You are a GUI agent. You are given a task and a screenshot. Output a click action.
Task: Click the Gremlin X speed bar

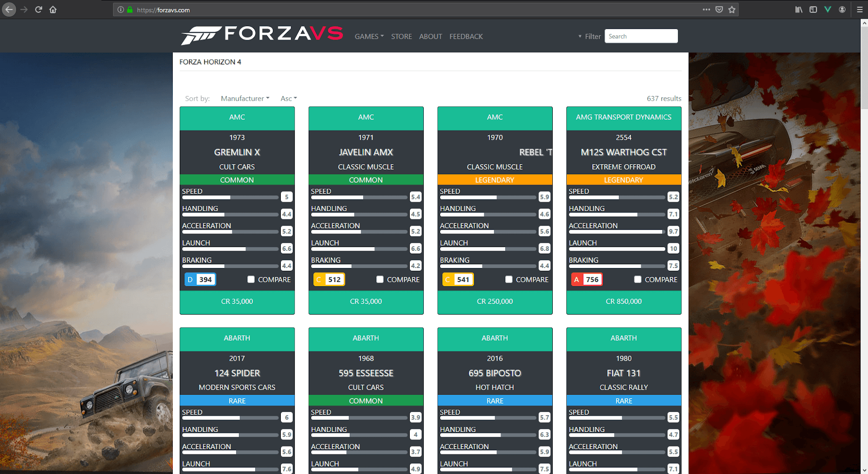click(230, 198)
